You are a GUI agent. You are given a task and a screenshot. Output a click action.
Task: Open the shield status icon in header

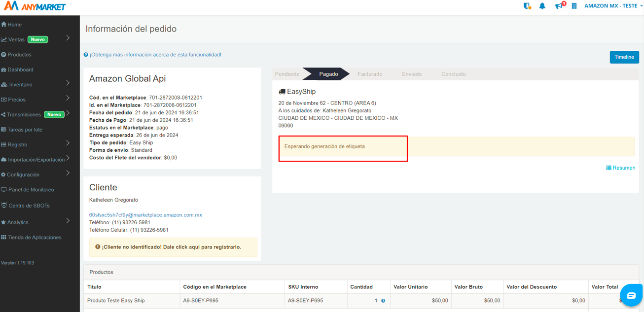(x=527, y=6)
